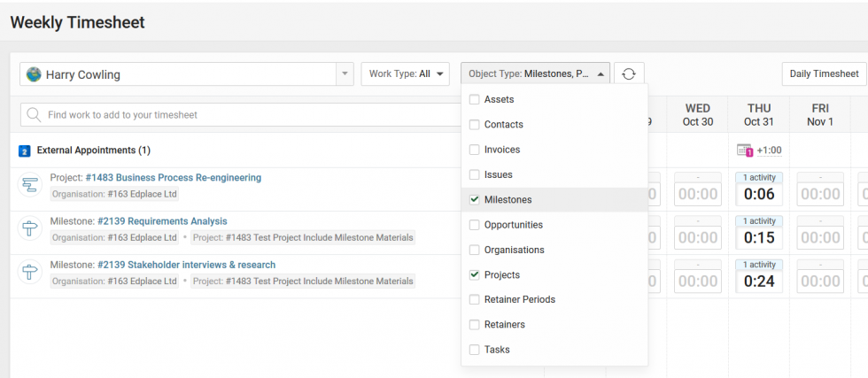Click Organisation #163 Edplace Ltd tag under Stakeholder interviews
868x378 pixels.
pyautogui.click(x=114, y=282)
